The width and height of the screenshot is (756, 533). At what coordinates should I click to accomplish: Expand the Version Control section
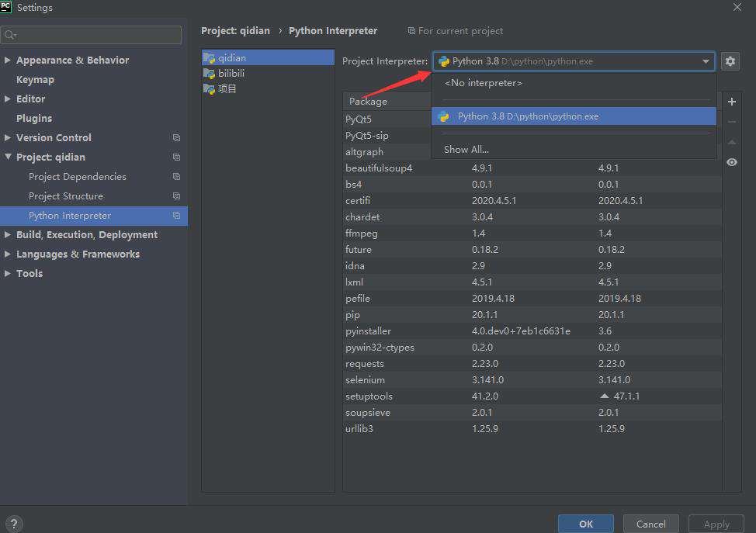(x=8, y=138)
